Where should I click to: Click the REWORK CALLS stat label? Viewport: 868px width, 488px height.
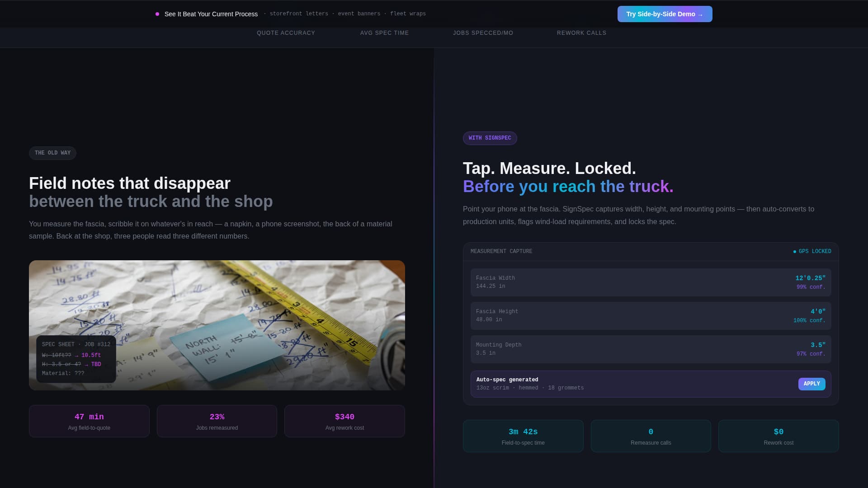tap(581, 33)
